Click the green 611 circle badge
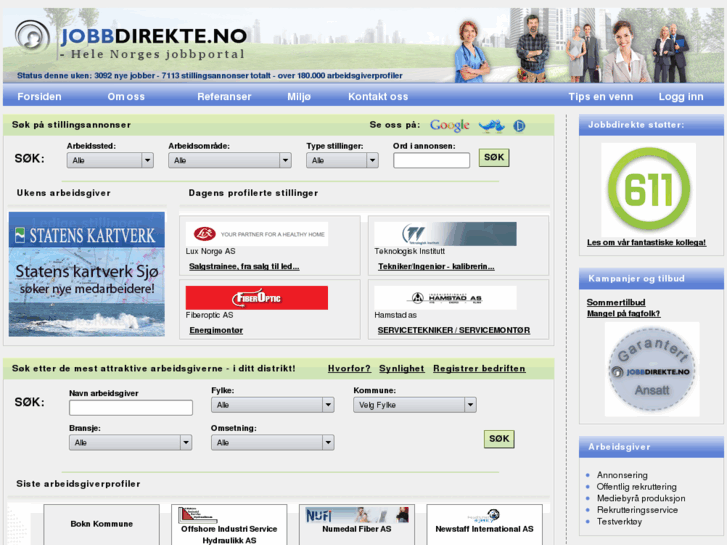This screenshot has height=545, width=727. point(648,189)
